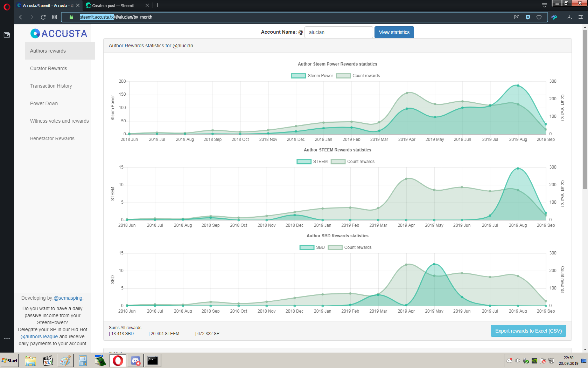Screen dimensions: 588x368
Task: Open Curator Rewards page
Action: [48, 68]
